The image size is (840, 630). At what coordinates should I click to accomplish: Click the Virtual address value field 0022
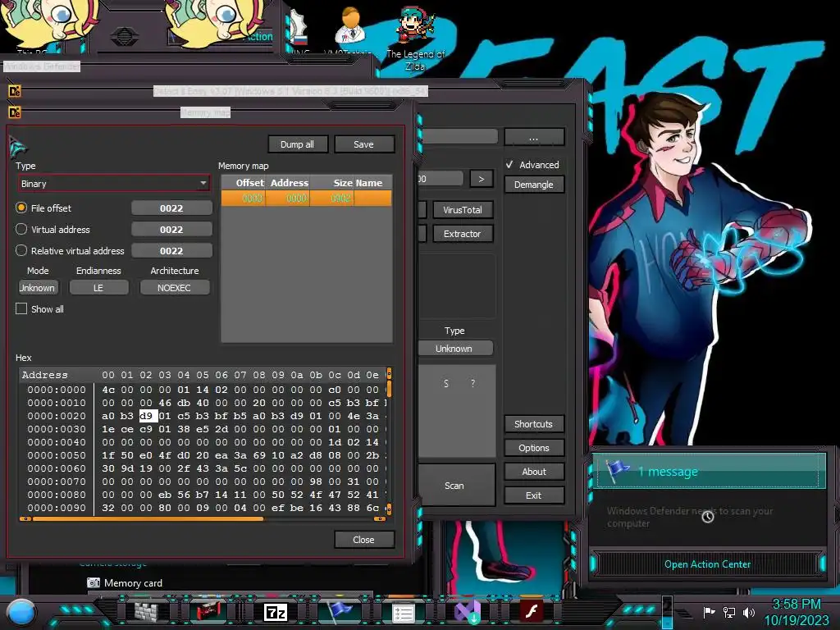tap(171, 230)
